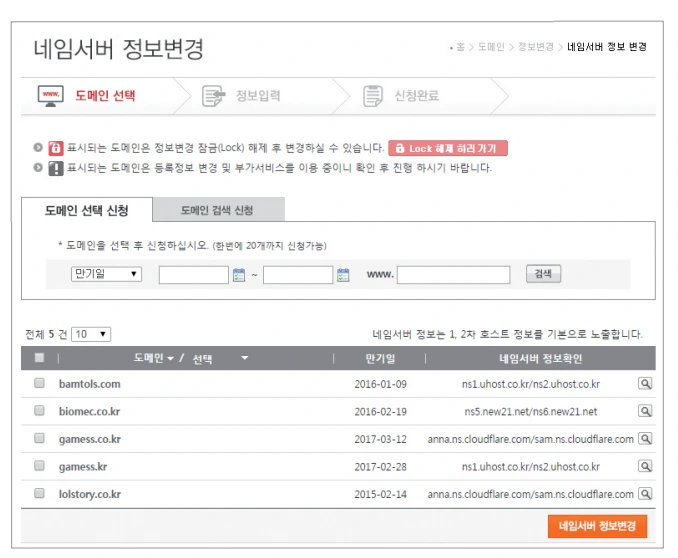Open the end date calendar picker

[343, 275]
